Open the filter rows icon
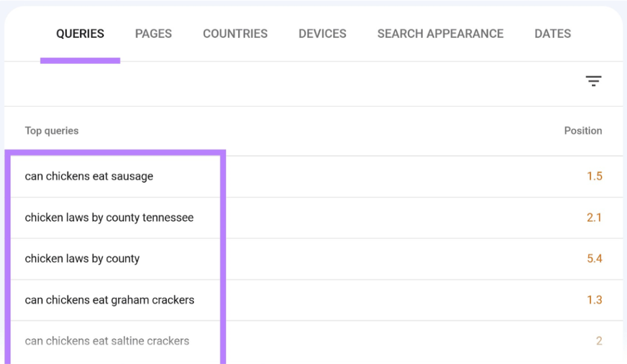 [593, 81]
